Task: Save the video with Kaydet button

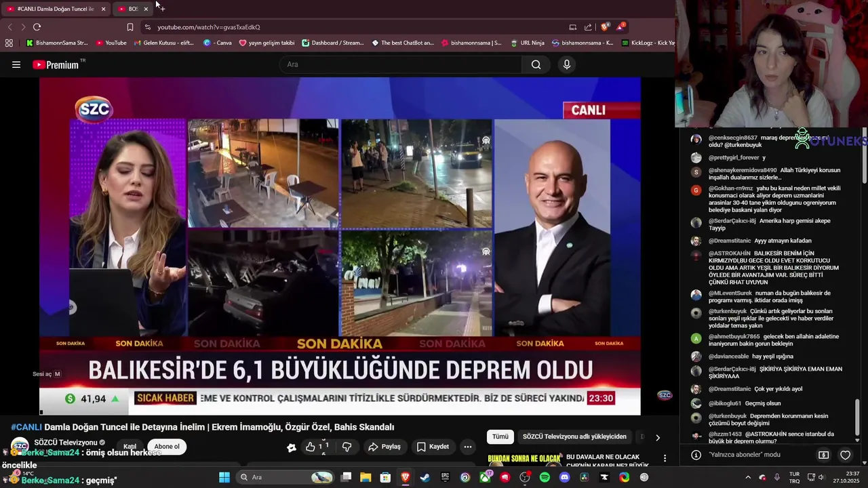Action: coord(433,447)
